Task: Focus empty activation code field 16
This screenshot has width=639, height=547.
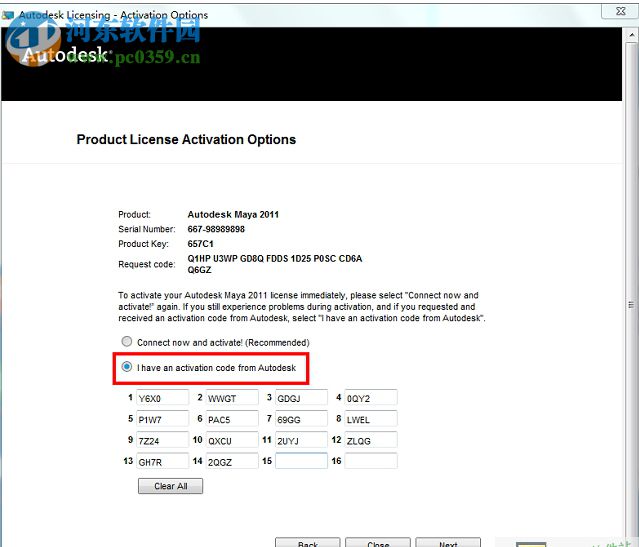Action: [x=371, y=461]
